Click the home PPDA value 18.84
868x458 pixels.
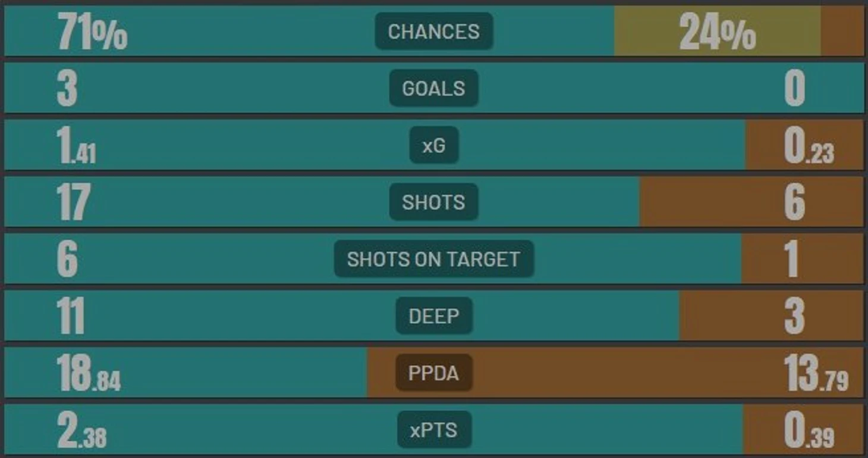(x=89, y=374)
